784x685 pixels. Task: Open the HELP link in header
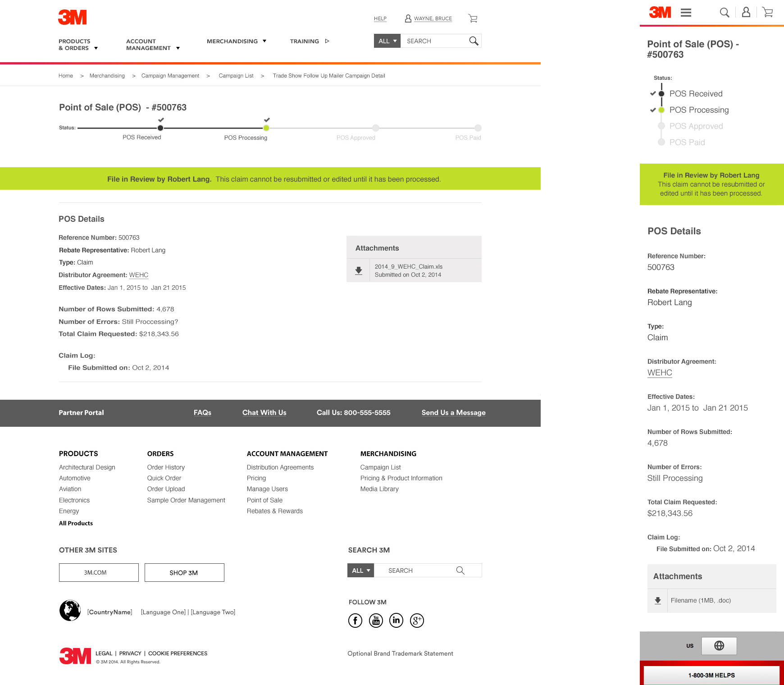coord(380,18)
